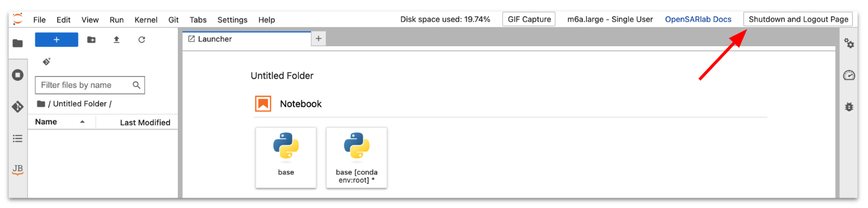
Task: Open the Git sidebar panel
Action: point(17,107)
